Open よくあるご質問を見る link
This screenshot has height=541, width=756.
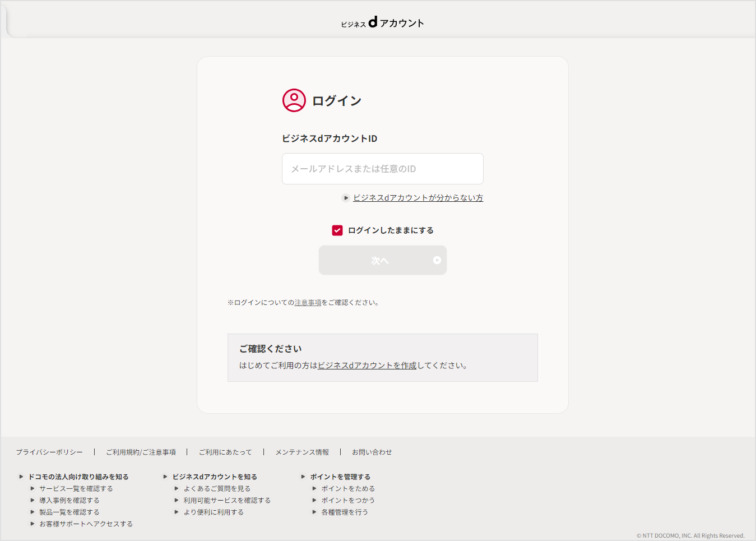coord(217,489)
